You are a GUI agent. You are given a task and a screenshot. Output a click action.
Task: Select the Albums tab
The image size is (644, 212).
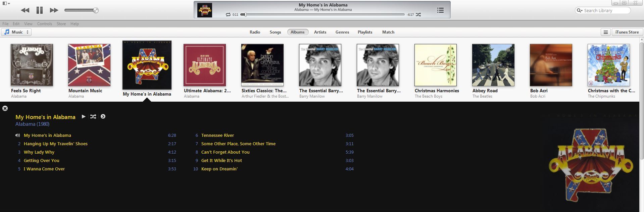coord(298,32)
